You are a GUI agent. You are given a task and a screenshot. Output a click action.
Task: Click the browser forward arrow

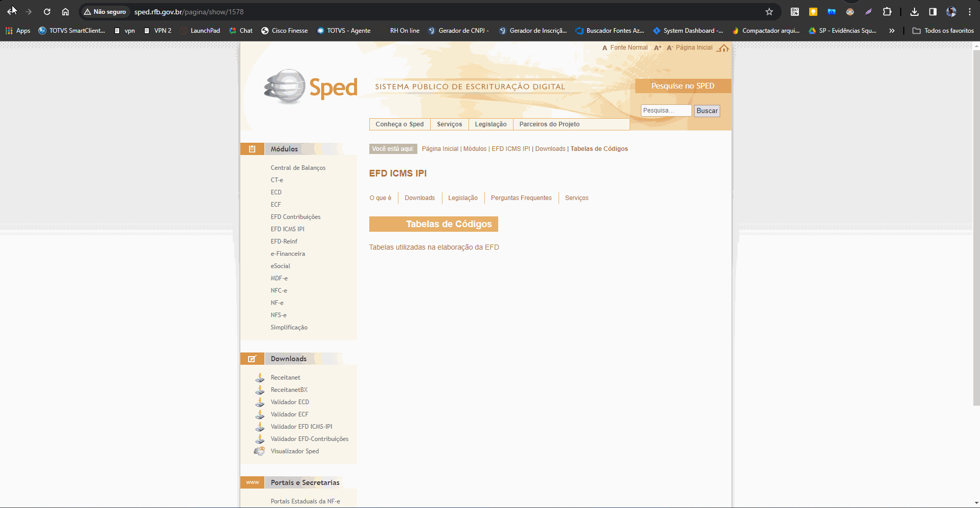(29, 12)
